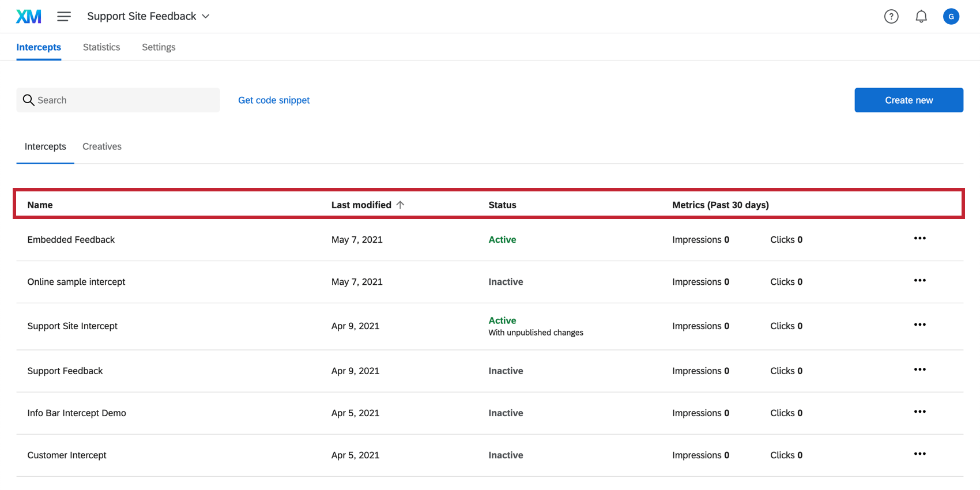This screenshot has width=980, height=490.
Task: Open options menu for Customer Intercept
Action: 919,454
